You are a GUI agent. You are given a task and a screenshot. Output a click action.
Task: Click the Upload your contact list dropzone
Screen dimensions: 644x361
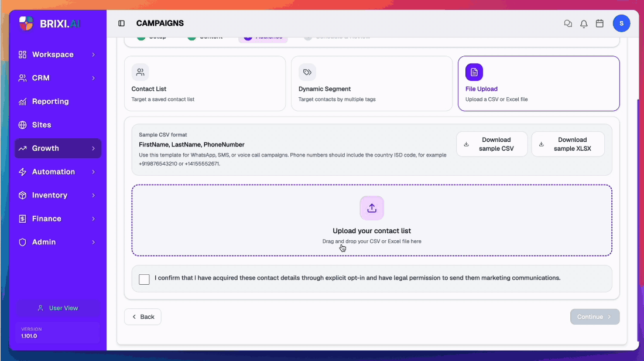[x=372, y=220]
